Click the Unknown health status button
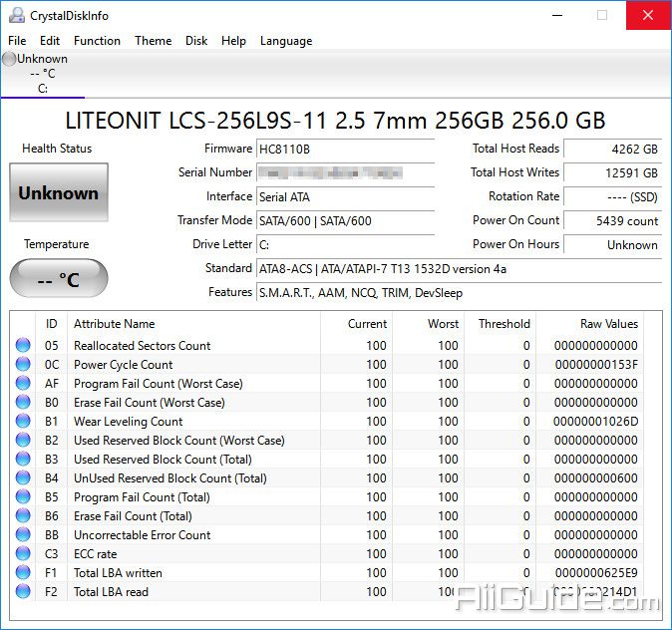 click(x=59, y=192)
